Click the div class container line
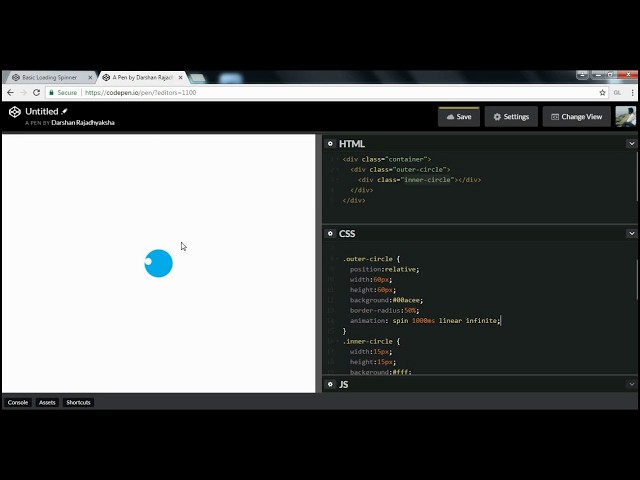This screenshot has height=480, width=640. tap(387, 159)
